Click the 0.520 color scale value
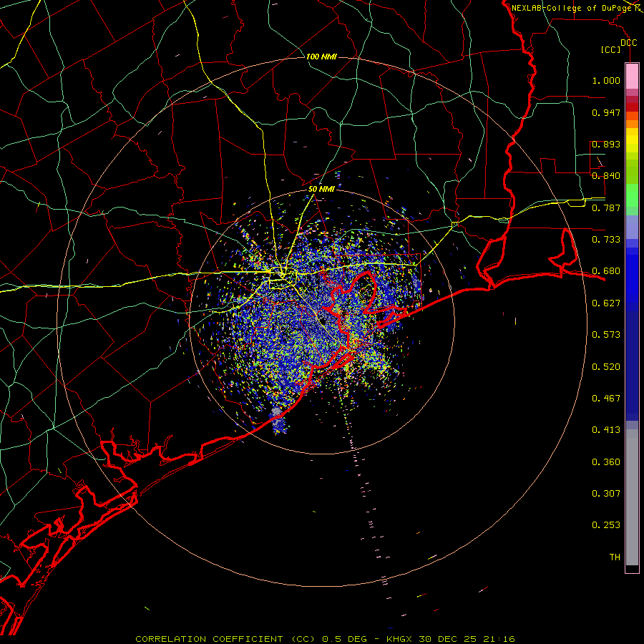Image resolution: width=644 pixels, height=644 pixels. coord(606,367)
